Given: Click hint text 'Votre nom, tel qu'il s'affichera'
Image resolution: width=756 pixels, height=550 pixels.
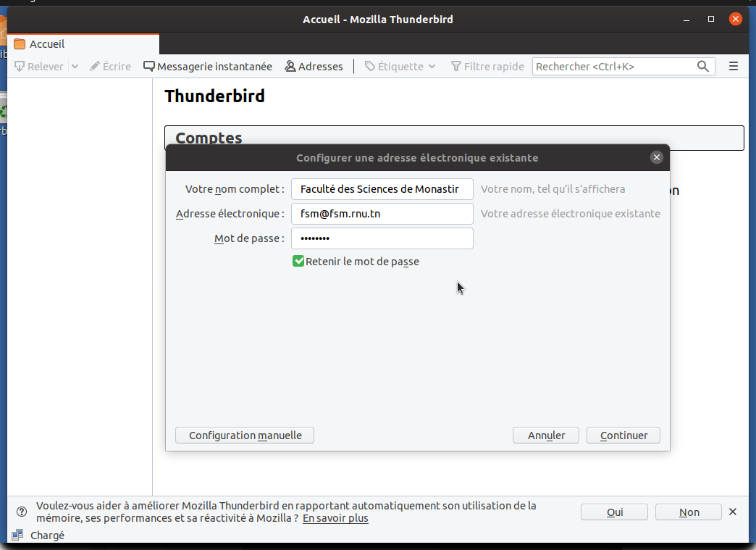Looking at the screenshot, I should pyautogui.click(x=553, y=189).
